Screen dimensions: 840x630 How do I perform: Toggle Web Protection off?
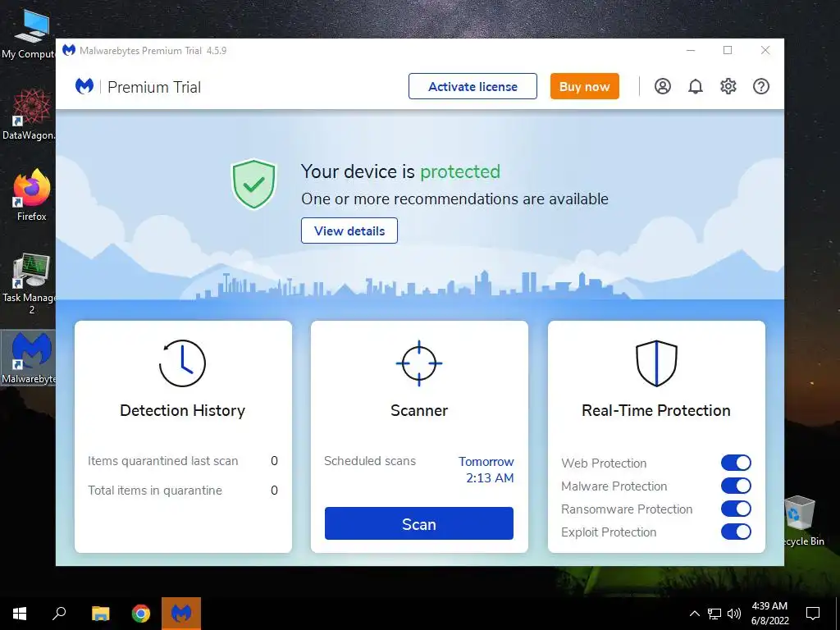coord(736,463)
